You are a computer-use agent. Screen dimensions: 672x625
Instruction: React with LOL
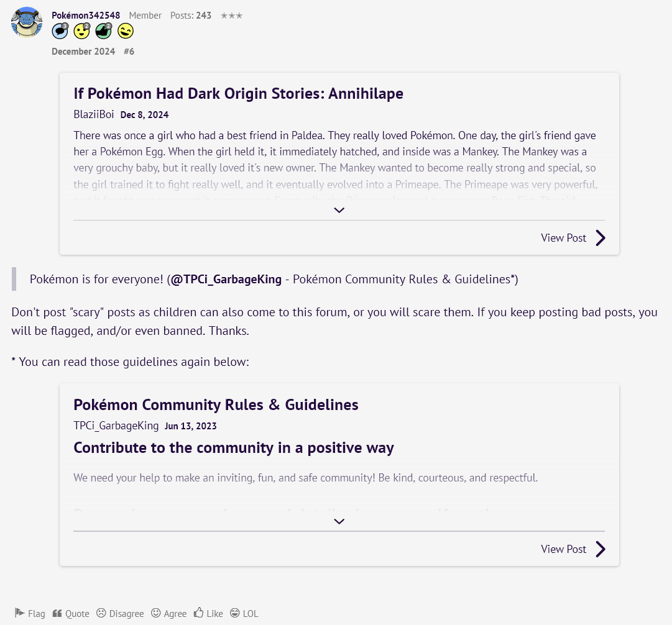coord(244,613)
